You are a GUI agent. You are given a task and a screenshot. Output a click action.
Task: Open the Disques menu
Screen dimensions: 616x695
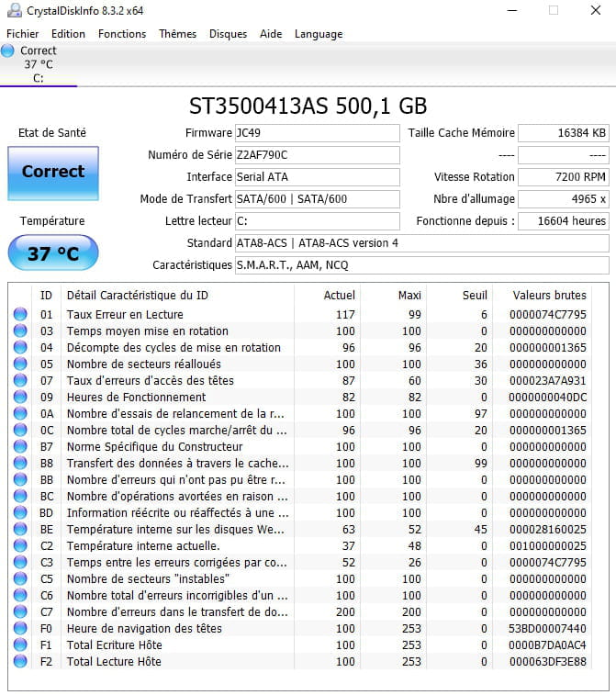coord(228,34)
